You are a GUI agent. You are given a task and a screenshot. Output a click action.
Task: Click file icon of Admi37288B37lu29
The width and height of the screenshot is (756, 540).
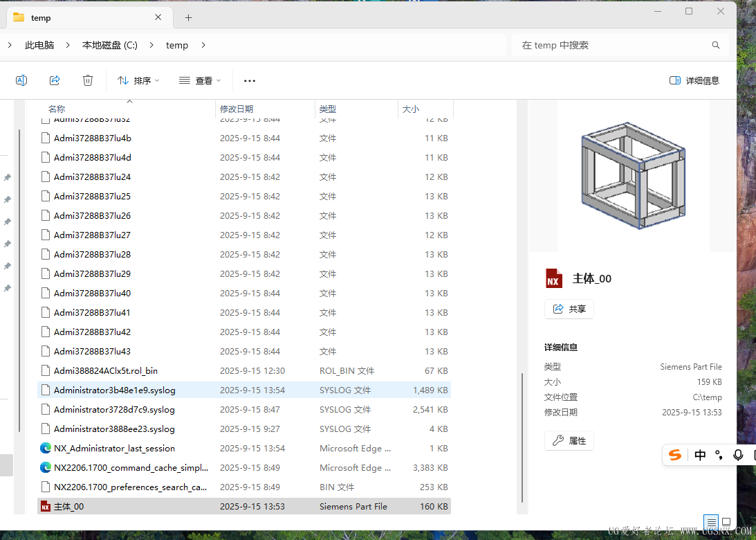[x=46, y=273]
